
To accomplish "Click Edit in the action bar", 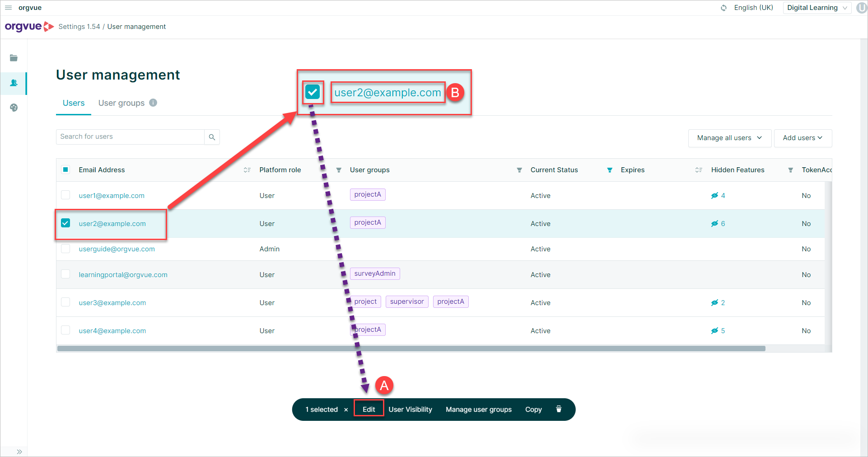I will coord(369,409).
